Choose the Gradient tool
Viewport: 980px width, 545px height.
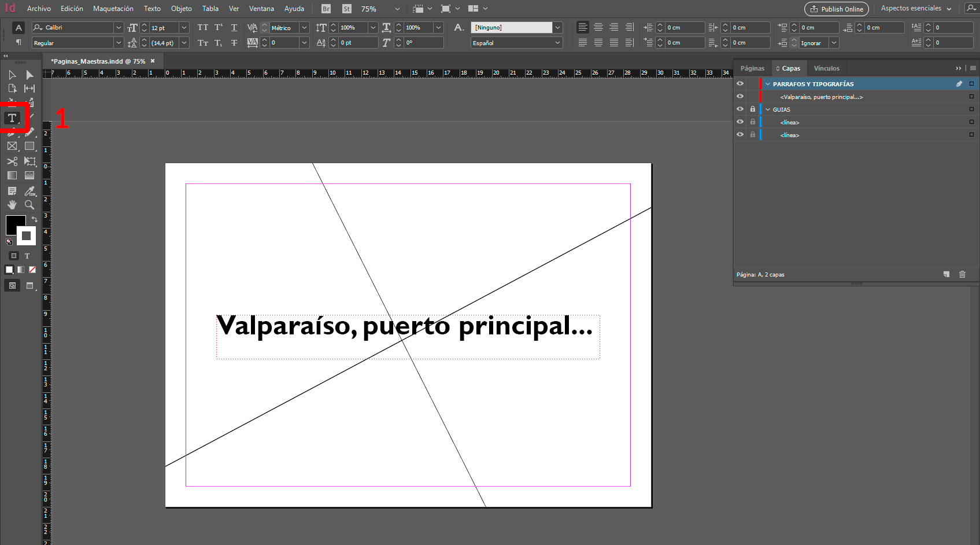(x=12, y=175)
